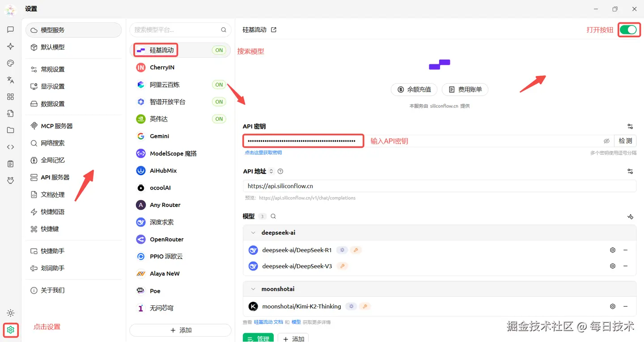Open 常规设置 settings section
This screenshot has height=342, width=644.
(x=73, y=69)
